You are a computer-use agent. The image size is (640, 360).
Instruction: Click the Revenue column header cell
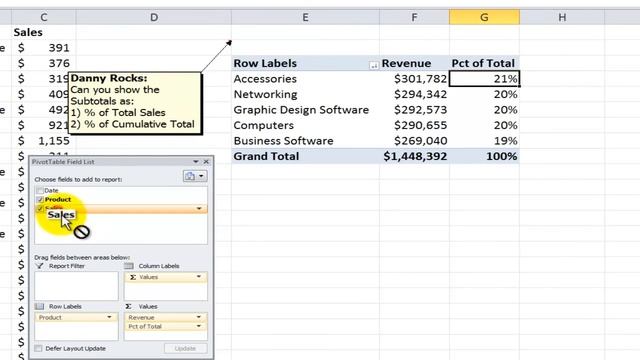pos(414,63)
